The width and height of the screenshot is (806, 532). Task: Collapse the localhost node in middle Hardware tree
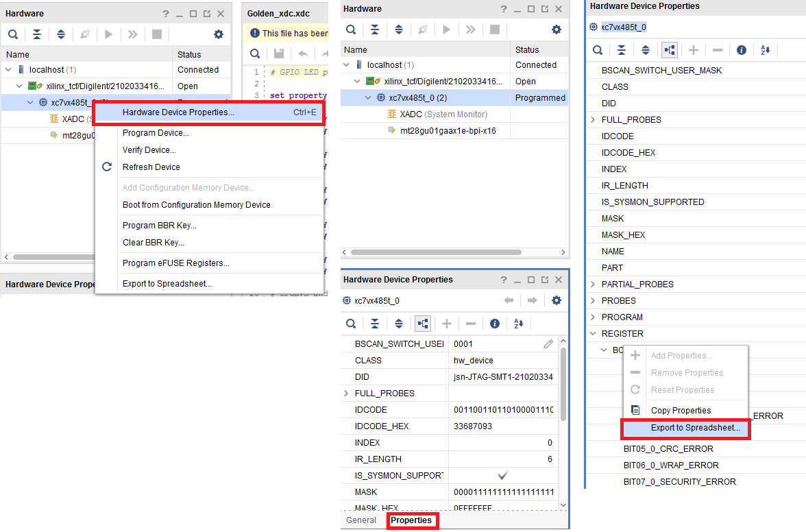point(347,65)
